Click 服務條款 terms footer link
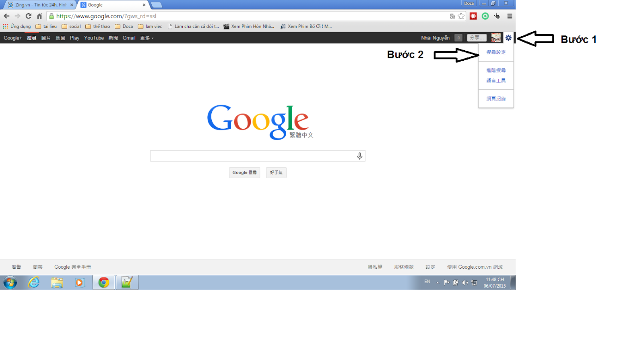This screenshot has width=644, height=360. (404, 267)
